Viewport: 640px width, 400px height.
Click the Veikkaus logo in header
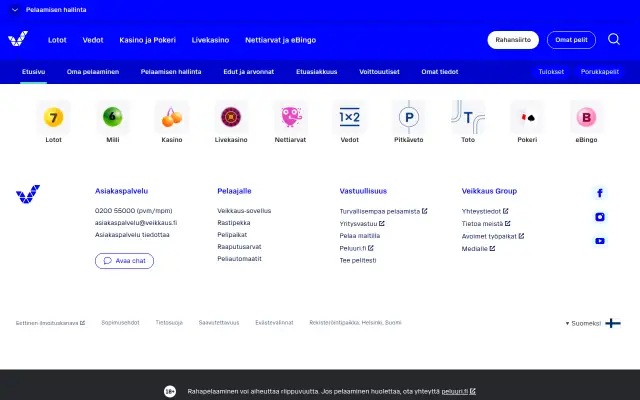18,39
